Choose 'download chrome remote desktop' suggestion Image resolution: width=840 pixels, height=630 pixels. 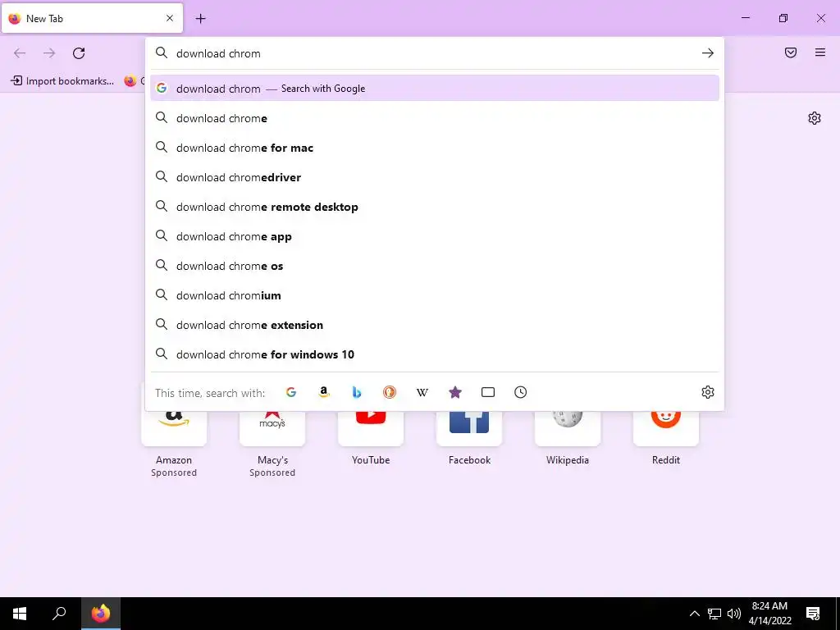click(435, 207)
